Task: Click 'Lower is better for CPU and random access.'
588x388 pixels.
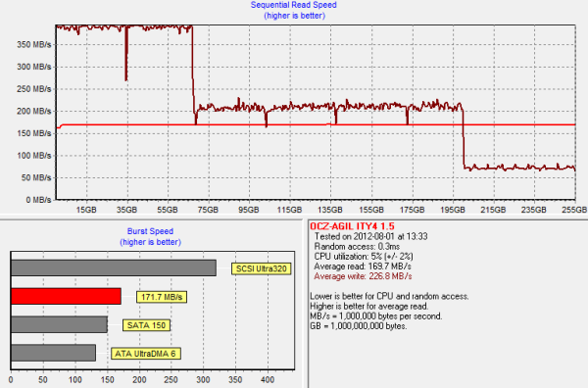Action: tap(389, 296)
